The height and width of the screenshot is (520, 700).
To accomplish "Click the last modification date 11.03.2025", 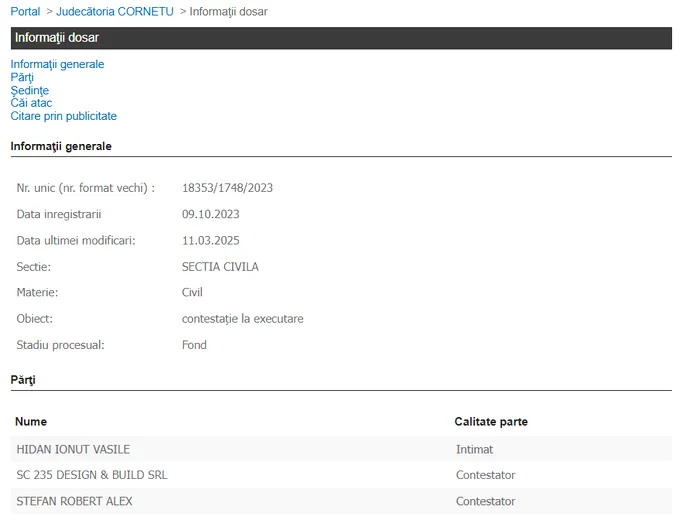I will (x=210, y=240).
